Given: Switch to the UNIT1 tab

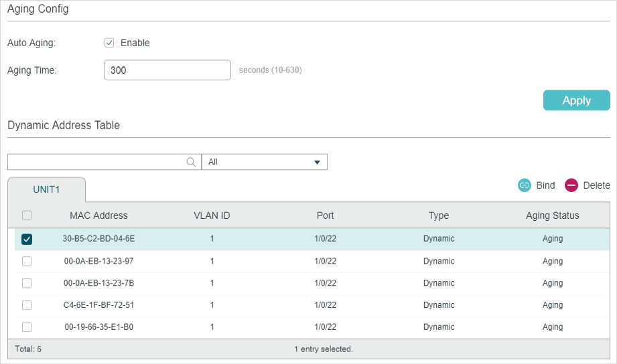Looking at the screenshot, I should coord(46,189).
